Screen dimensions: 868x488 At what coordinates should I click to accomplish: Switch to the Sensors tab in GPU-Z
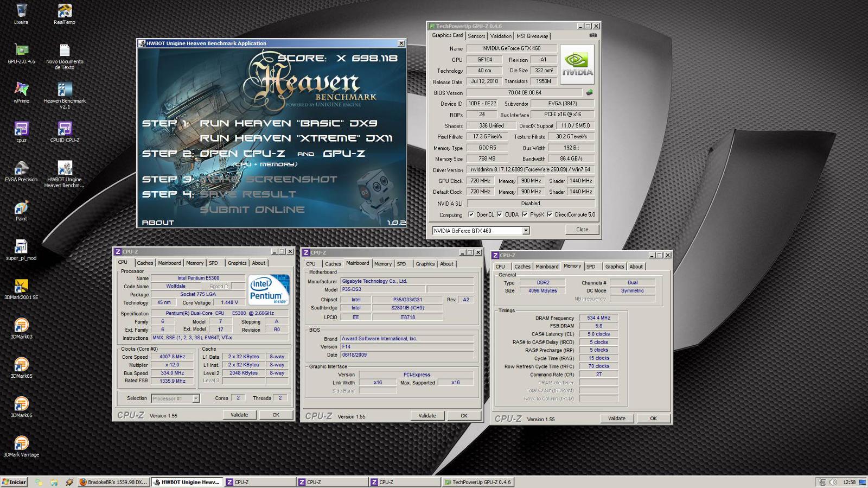click(476, 36)
